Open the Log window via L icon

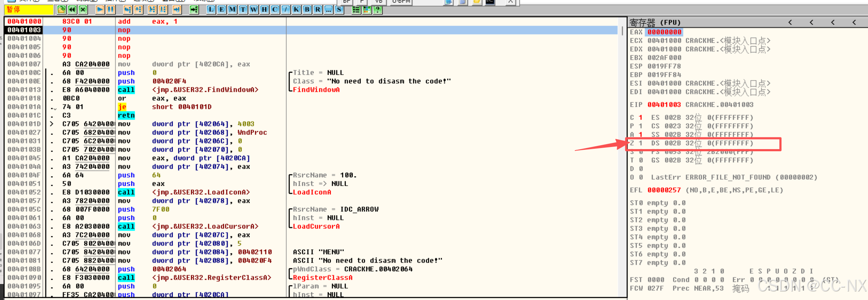(x=211, y=10)
